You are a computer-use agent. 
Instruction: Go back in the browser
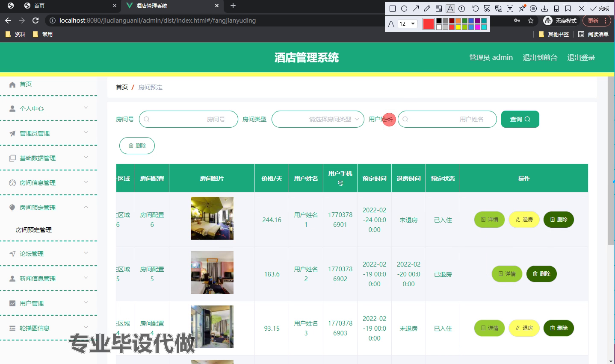click(8, 21)
